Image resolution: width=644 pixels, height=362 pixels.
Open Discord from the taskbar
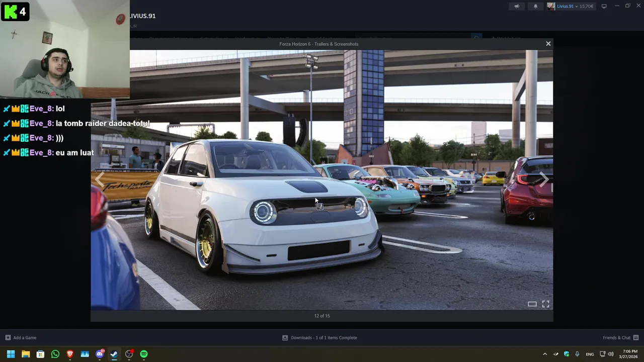pos(100,354)
